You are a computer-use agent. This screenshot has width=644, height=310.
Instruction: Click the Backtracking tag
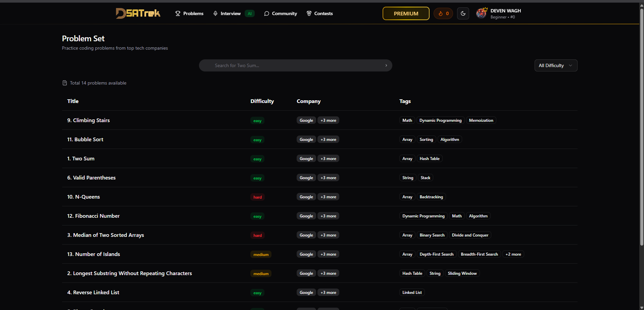[431, 197]
